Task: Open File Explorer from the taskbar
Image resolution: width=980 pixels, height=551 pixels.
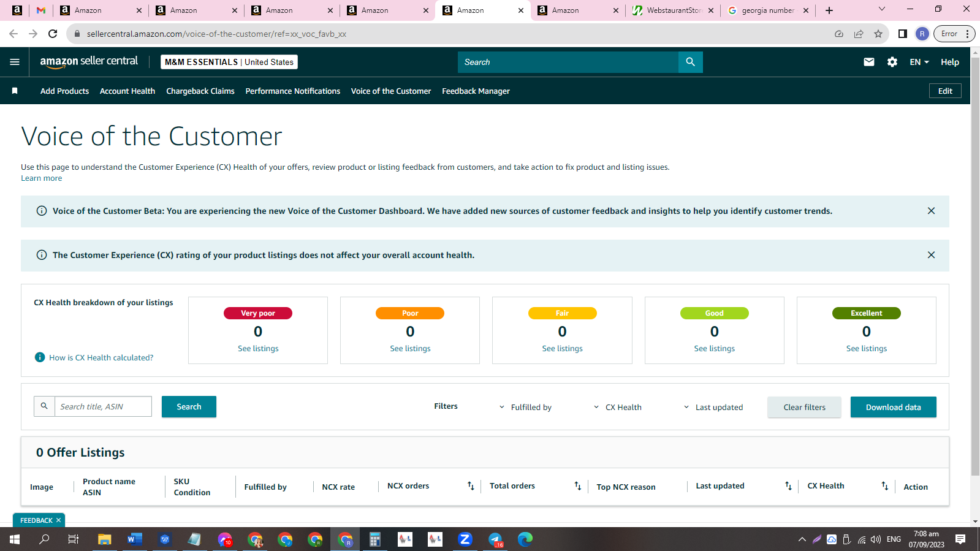Action: [105, 539]
